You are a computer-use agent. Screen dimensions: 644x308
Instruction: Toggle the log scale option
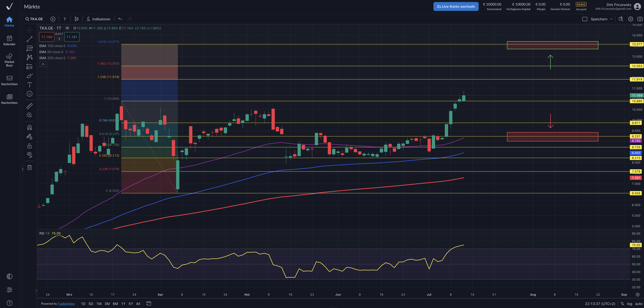[x=629, y=303]
